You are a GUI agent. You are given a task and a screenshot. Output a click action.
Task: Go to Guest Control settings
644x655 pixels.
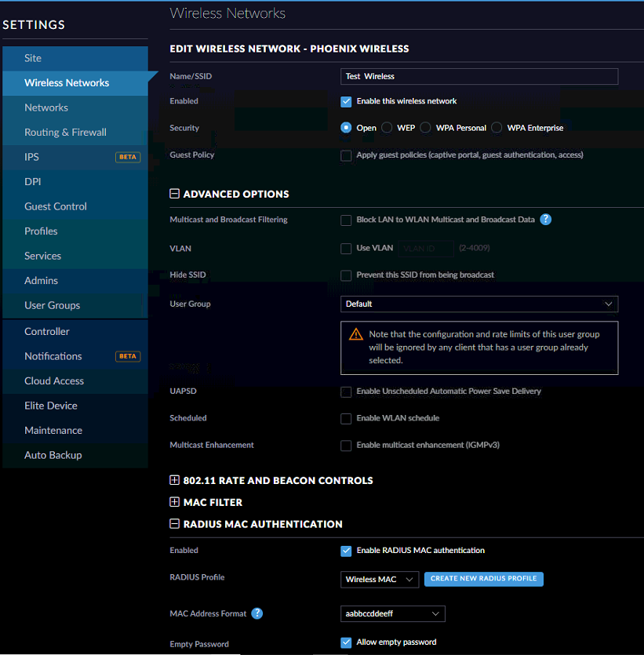coord(56,206)
